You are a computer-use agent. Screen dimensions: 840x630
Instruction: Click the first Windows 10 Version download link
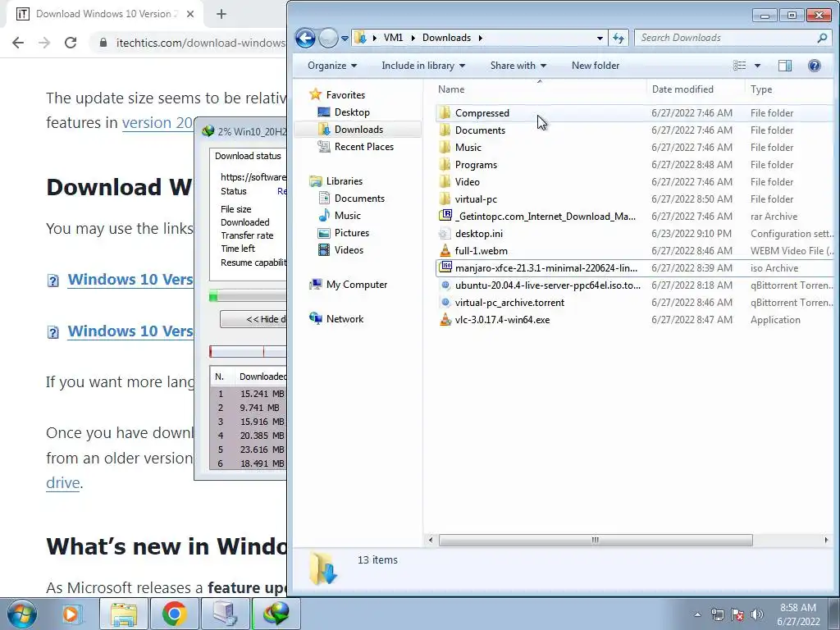coord(130,280)
